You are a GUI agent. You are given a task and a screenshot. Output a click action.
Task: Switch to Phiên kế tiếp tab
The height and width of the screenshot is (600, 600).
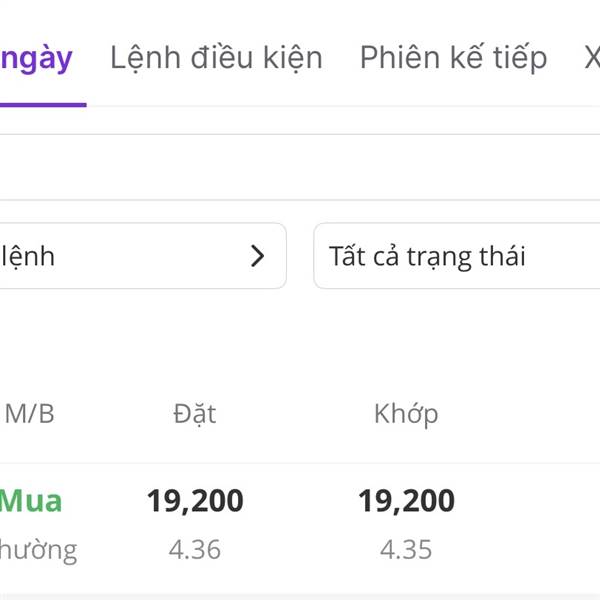tap(453, 58)
